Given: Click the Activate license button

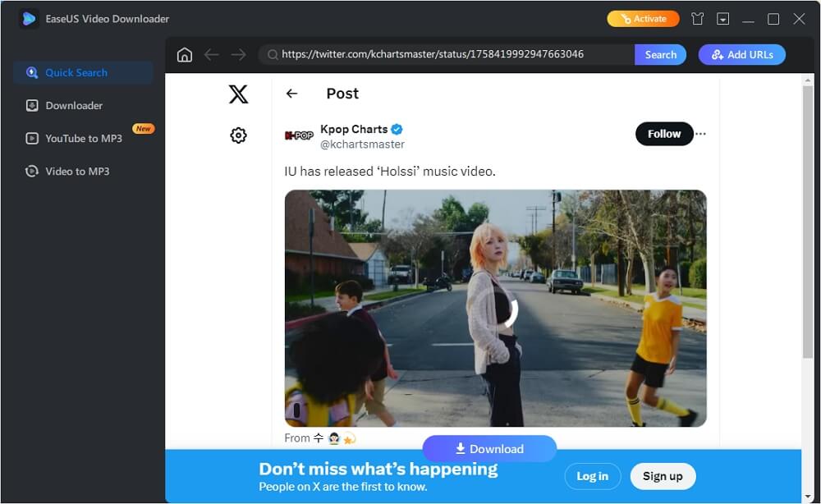Looking at the screenshot, I should [x=643, y=19].
